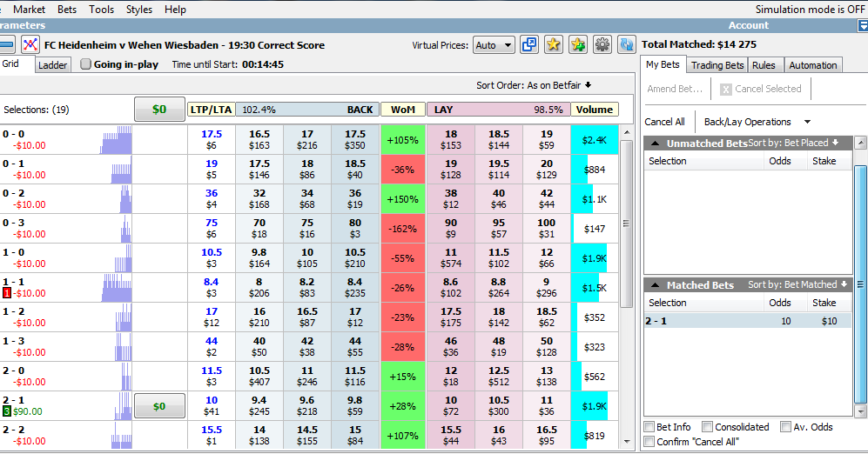868x454 pixels.
Task: Enable the Consolidated checkbox
Action: 707,427
